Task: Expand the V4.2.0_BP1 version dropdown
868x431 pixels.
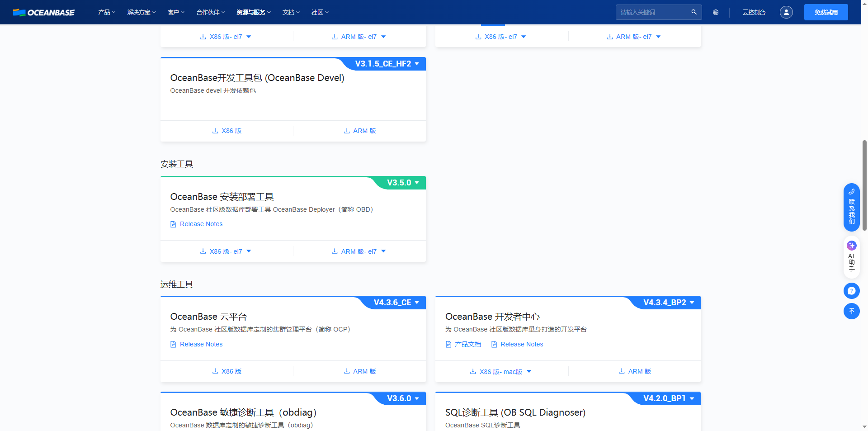Action: tap(669, 398)
